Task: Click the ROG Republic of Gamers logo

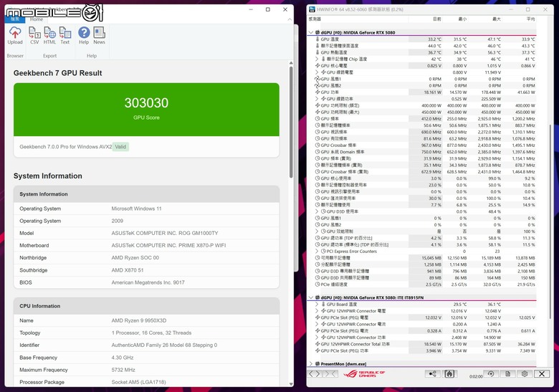Action: (364, 373)
